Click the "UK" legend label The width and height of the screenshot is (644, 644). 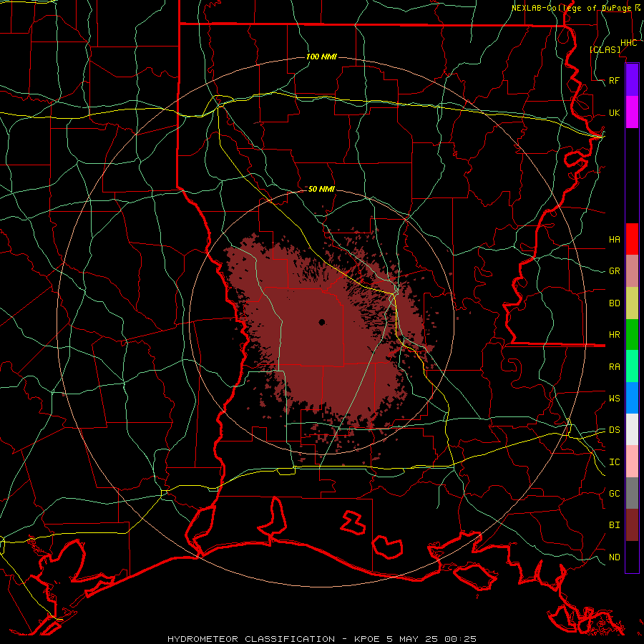615,112
